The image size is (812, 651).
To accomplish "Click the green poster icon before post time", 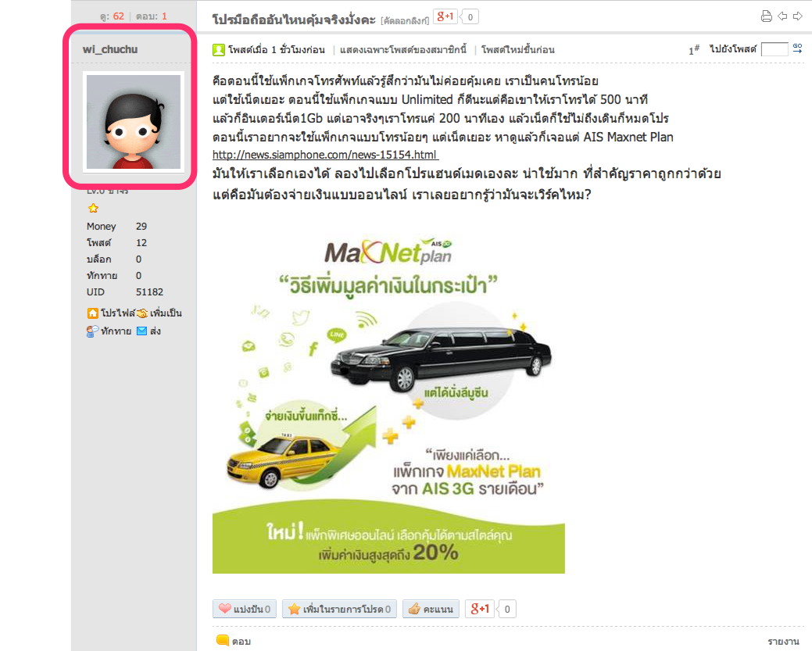I will (219, 50).
